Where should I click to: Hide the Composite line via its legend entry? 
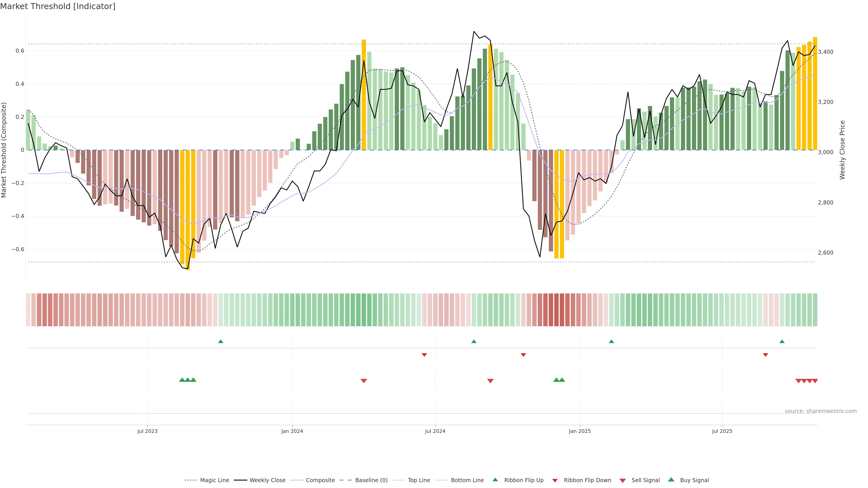click(320, 480)
